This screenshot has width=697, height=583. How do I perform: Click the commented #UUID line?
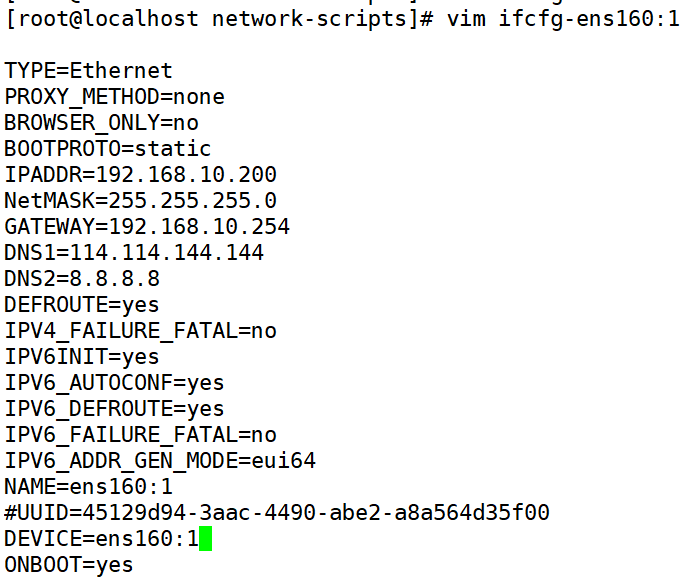pyautogui.click(x=277, y=513)
